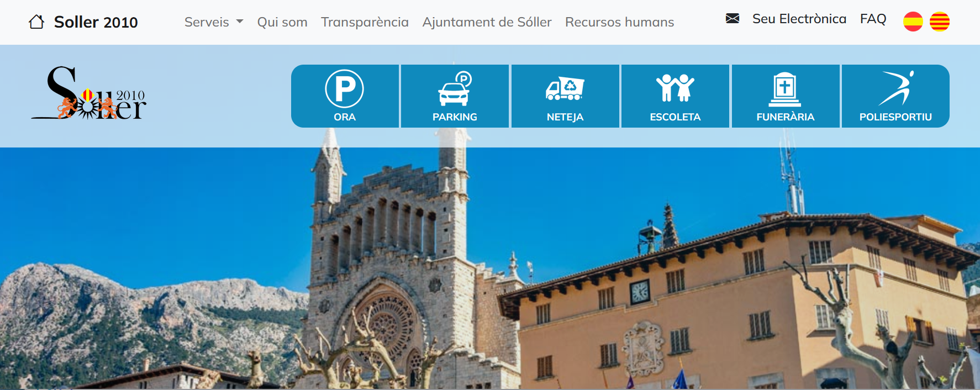This screenshot has height=390, width=980.
Task: Switch language using the Catalan flag
Action: click(x=940, y=22)
